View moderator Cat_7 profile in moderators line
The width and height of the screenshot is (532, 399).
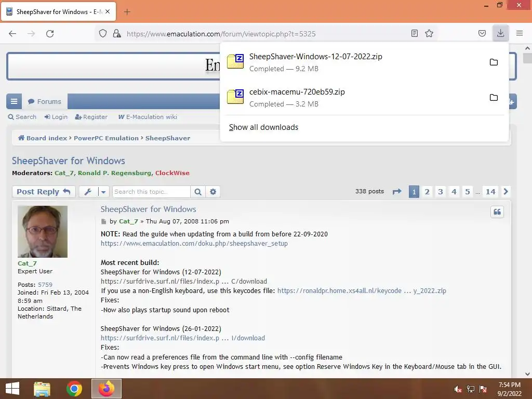(x=64, y=173)
